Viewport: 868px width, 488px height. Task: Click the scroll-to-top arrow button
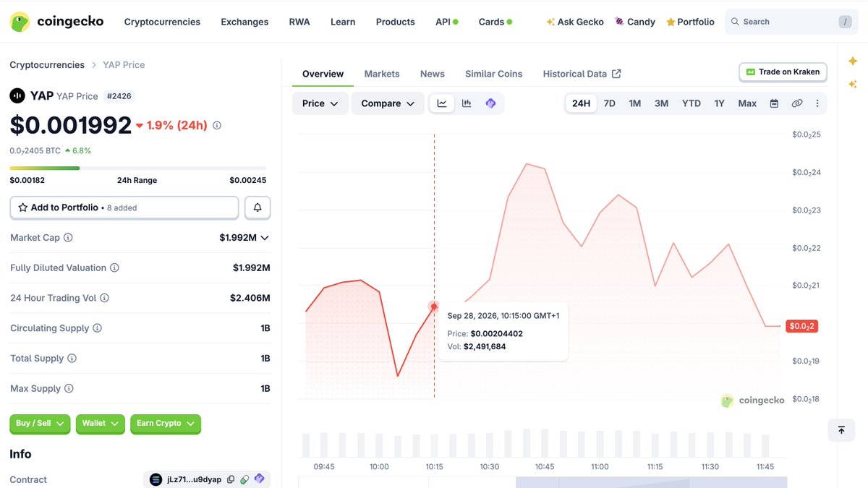pyautogui.click(x=841, y=430)
